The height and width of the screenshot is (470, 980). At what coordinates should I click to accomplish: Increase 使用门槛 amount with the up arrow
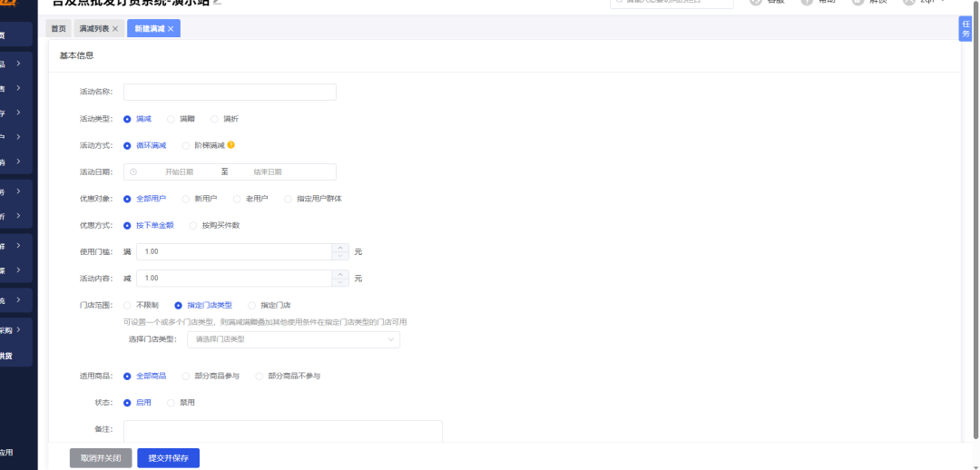pyautogui.click(x=340, y=248)
